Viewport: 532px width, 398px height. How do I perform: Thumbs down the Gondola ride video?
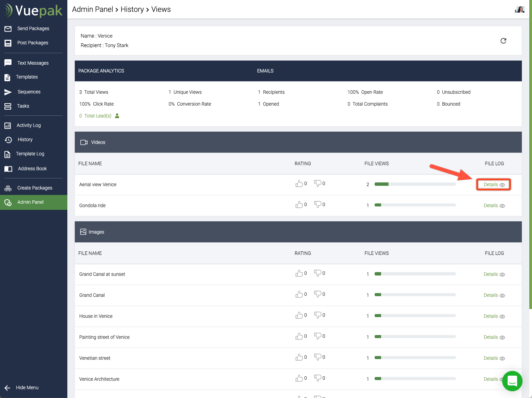(317, 204)
